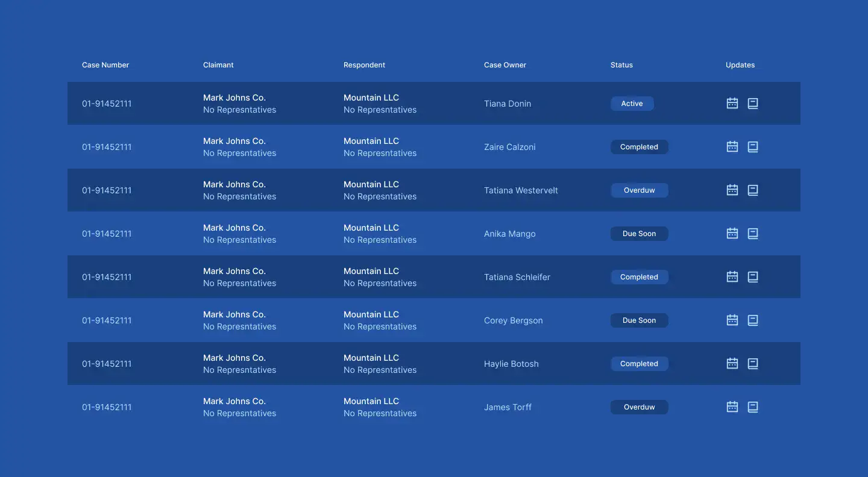Select the book icon in Tatiana Westervelt's row
Viewport: 868px width, 477px height.
[x=753, y=190]
